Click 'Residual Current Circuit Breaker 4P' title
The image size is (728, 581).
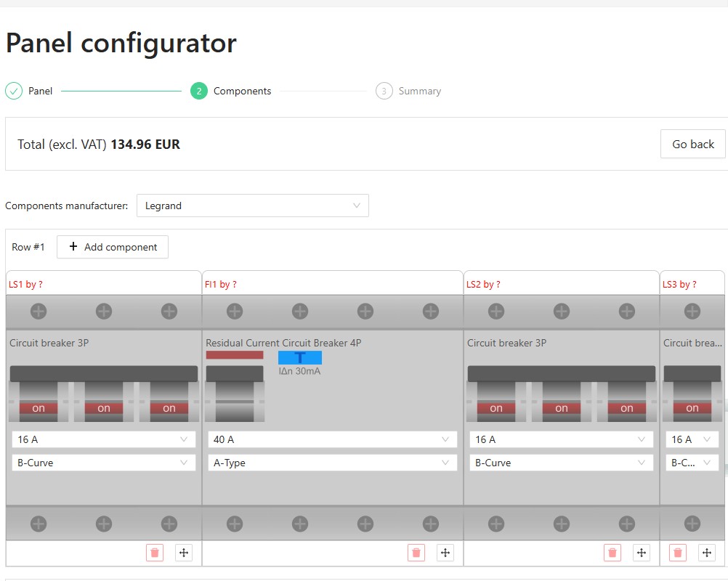coord(283,343)
